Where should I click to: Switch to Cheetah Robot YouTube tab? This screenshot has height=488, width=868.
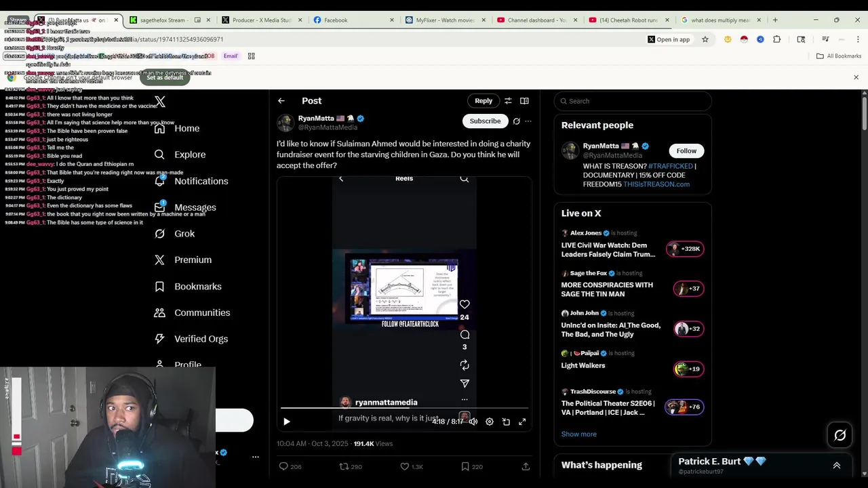[629, 20]
